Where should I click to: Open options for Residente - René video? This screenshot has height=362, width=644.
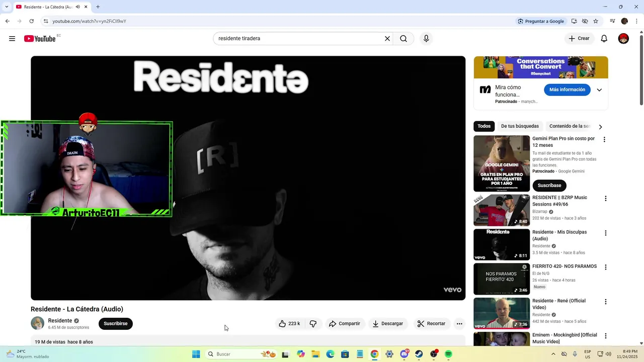pyautogui.click(x=605, y=302)
